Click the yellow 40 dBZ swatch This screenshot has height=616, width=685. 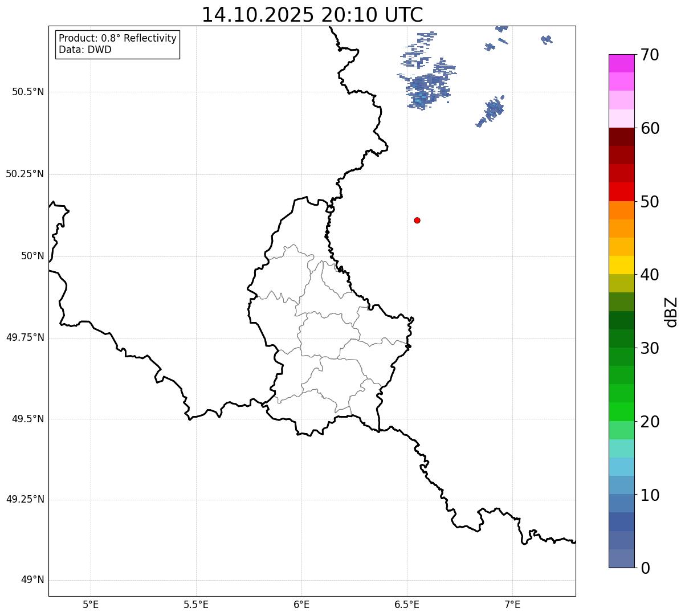(621, 265)
